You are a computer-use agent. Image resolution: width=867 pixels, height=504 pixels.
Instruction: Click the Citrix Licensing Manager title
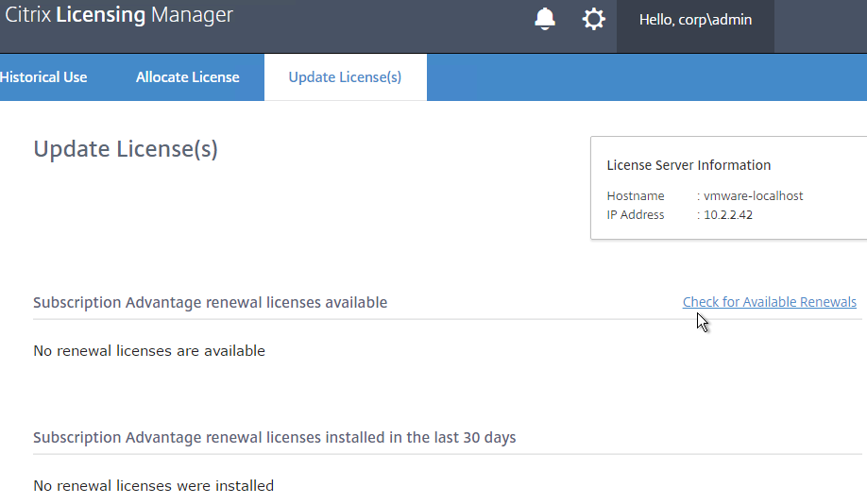[x=119, y=15]
